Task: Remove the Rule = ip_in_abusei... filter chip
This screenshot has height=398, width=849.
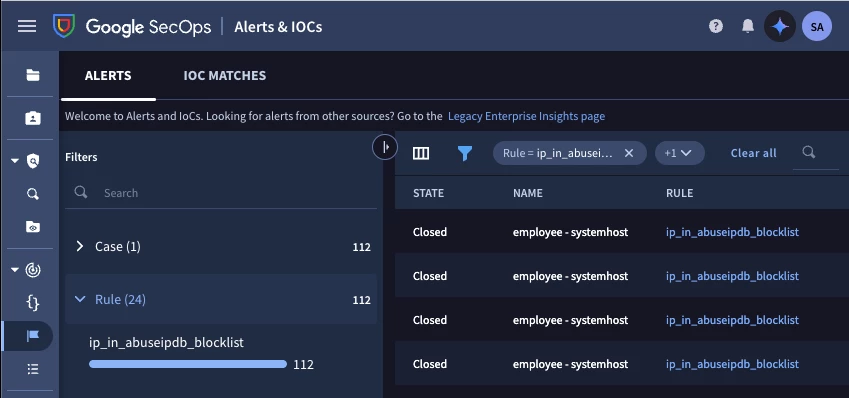Action: [629, 153]
